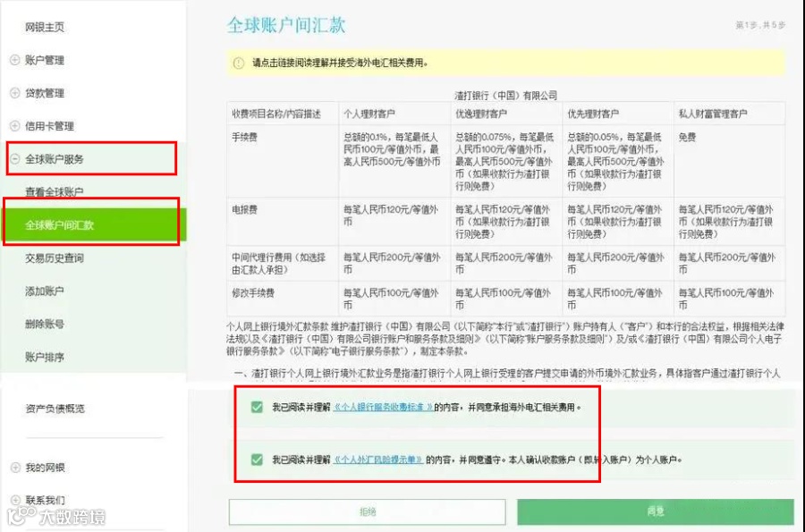Open 交易历史查询 submenu item
Screen dimensions: 805x532
click(55, 258)
